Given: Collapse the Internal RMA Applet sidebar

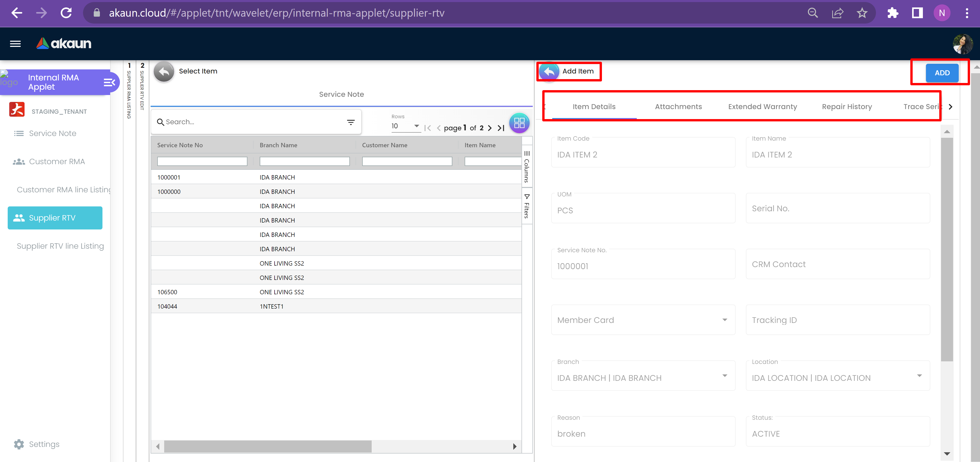Looking at the screenshot, I should click(x=109, y=82).
